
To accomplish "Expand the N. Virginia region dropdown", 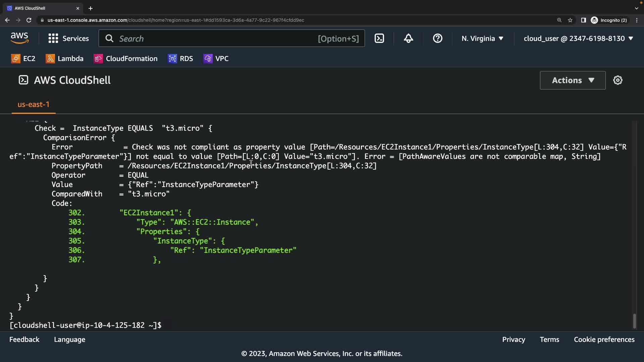I will [x=482, y=39].
